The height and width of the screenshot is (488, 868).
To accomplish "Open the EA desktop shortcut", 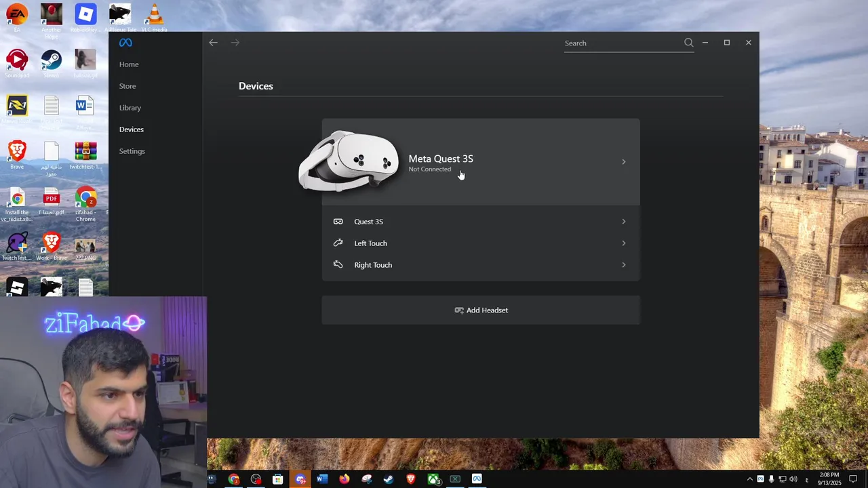I will click(17, 17).
